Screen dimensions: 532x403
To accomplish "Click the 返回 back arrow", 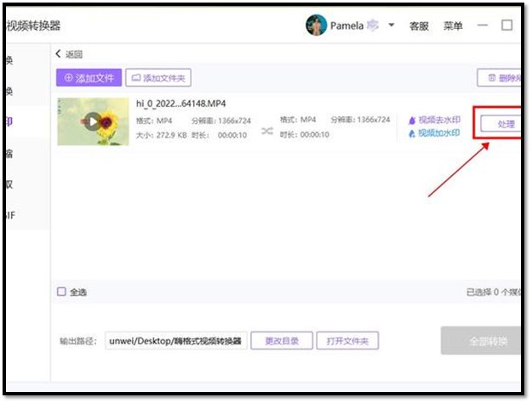I will click(x=59, y=54).
